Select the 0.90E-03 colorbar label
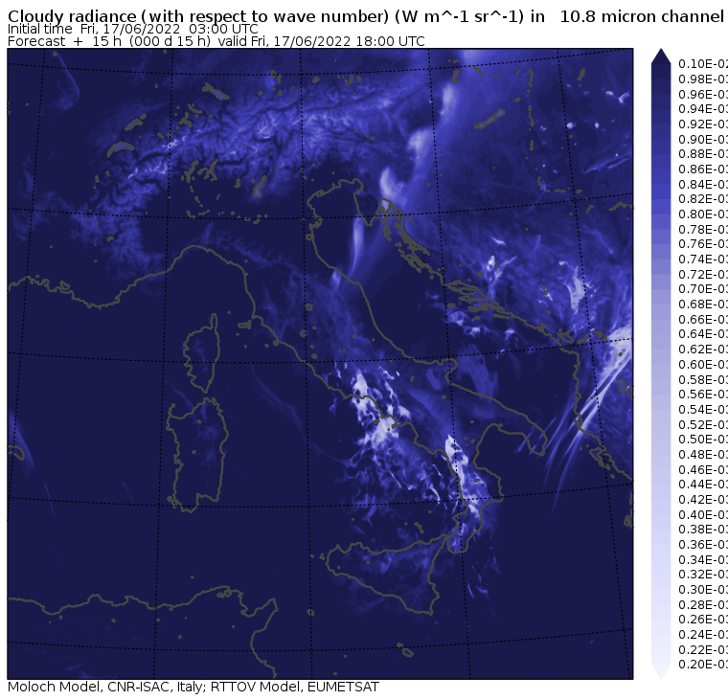This screenshot has width=728, height=700. tap(703, 139)
